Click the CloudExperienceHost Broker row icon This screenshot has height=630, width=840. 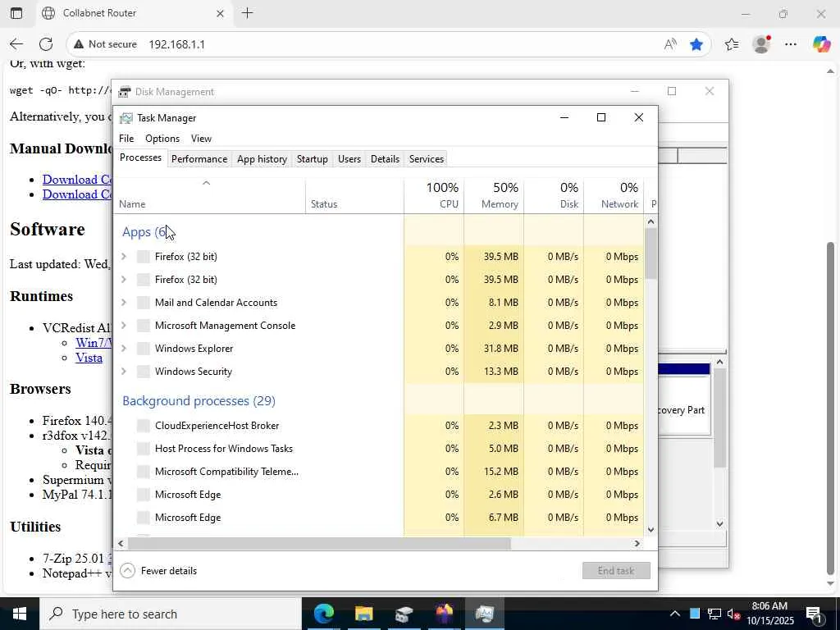(x=143, y=426)
